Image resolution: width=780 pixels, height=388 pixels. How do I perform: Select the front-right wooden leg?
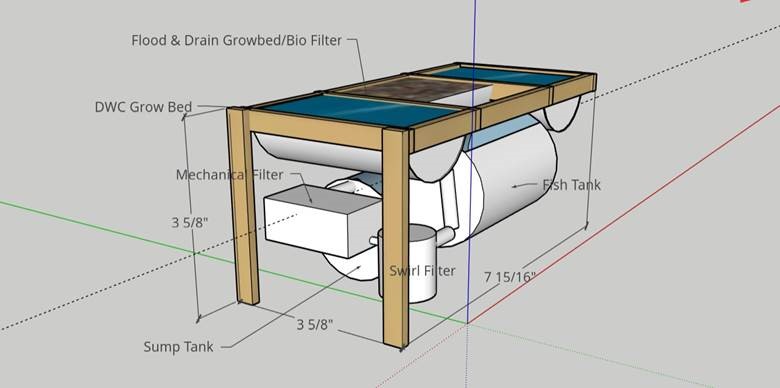coord(396,238)
